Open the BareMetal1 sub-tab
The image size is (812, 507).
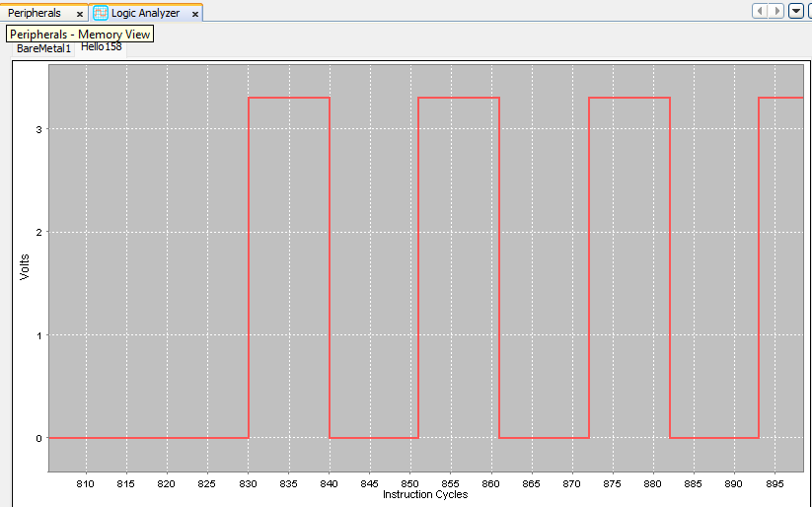tap(43, 48)
